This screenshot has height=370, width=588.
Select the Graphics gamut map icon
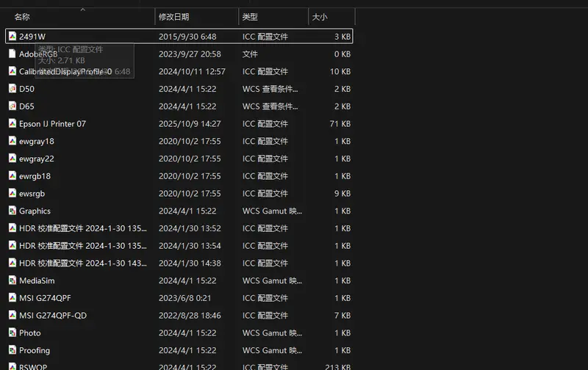(12, 211)
